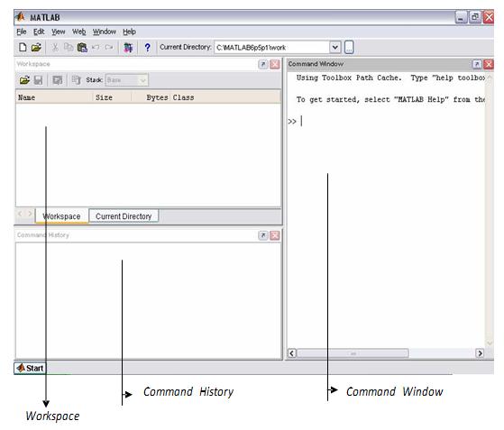The image size is (504, 430).
Task: Open a file with the folder icon in main toolbar
Action: pyautogui.click(x=36, y=47)
